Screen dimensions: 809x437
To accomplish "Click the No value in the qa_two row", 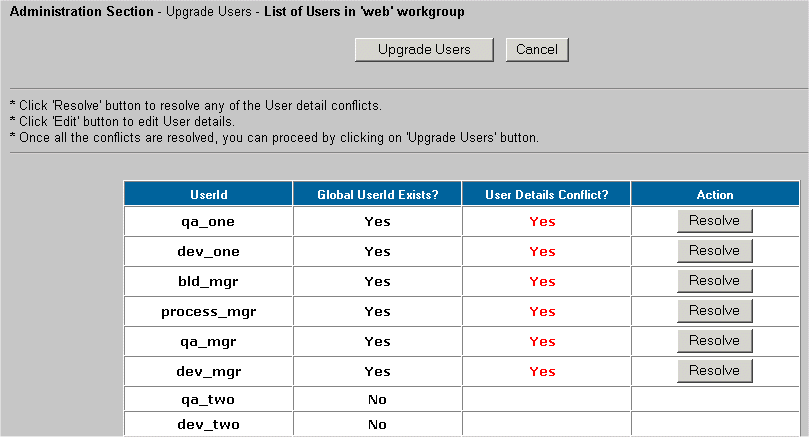I will point(377,399).
